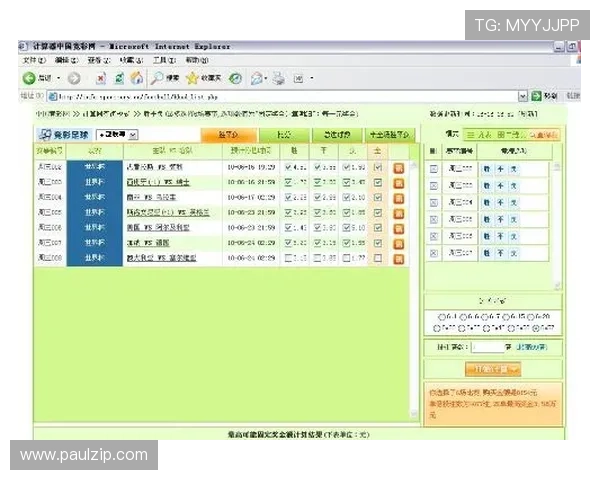Check the select-all (全) checkbox for 周三008
600x480 pixels.
(378, 258)
